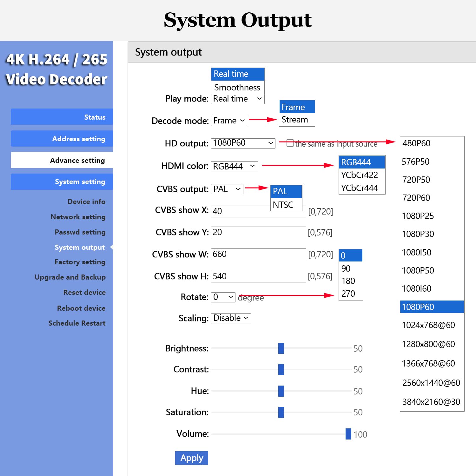Go to Address setting in sidebar
Viewport: 476px width, 476px height.
62,139
